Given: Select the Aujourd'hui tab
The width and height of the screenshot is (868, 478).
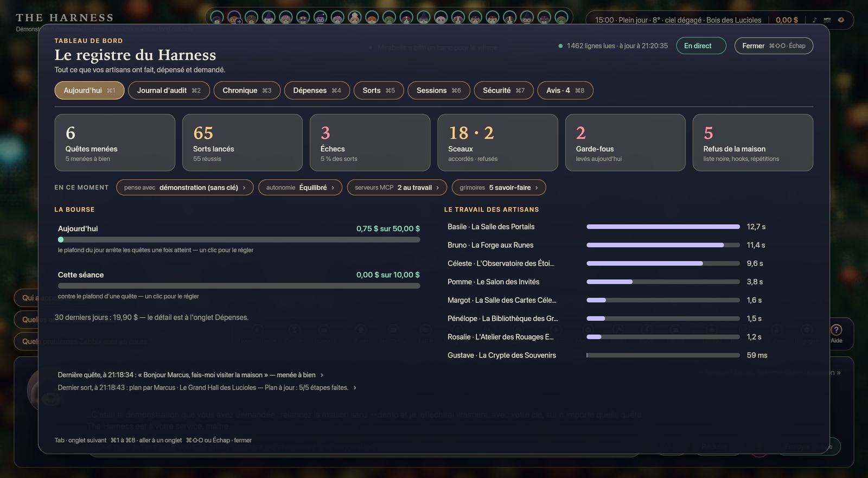Looking at the screenshot, I should pos(90,91).
